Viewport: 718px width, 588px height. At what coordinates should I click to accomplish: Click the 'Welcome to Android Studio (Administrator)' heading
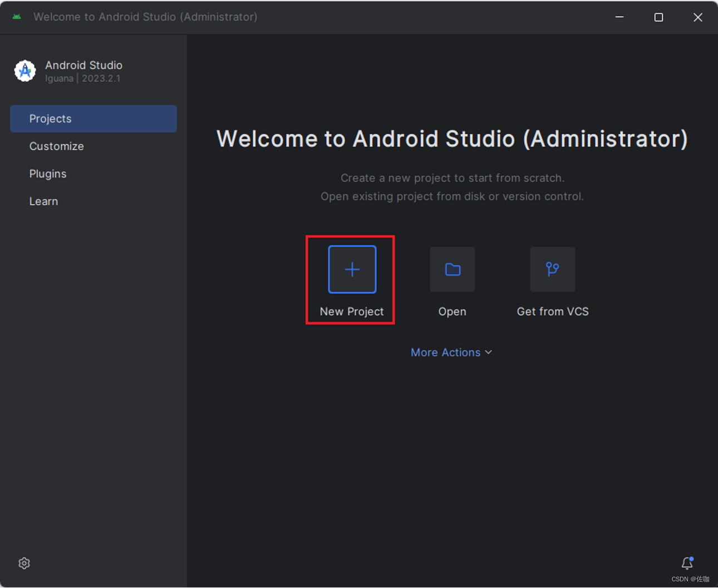click(x=452, y=139)
